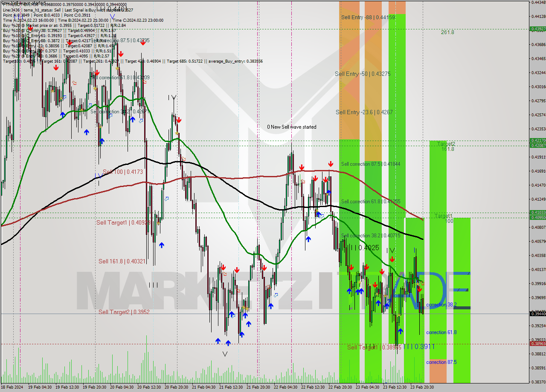Click '0 New Sell wave started' annotation
This screenshot has width=546, height=392.
point(292,127)
